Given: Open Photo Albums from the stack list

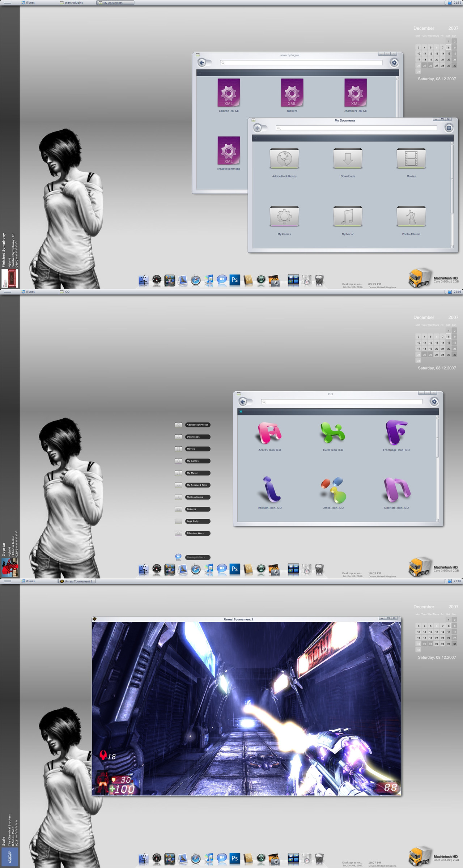Looking at the screenshot, I should (197, 497).
